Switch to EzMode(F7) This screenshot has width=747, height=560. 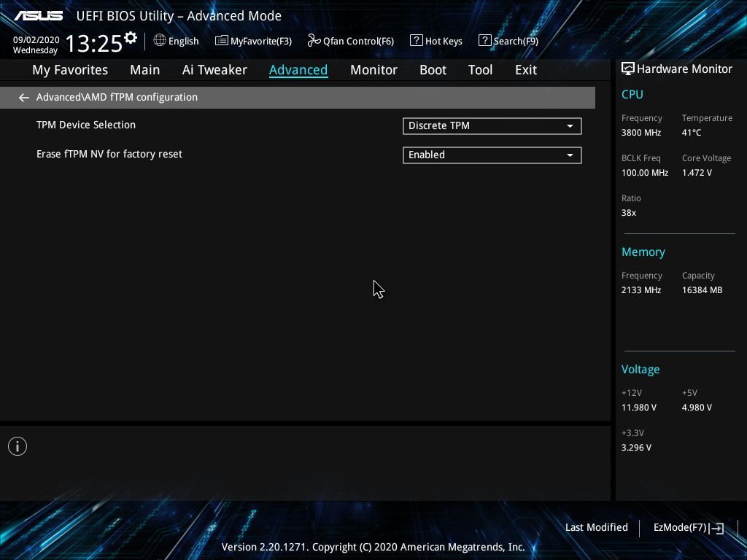[x=689, y=528]
